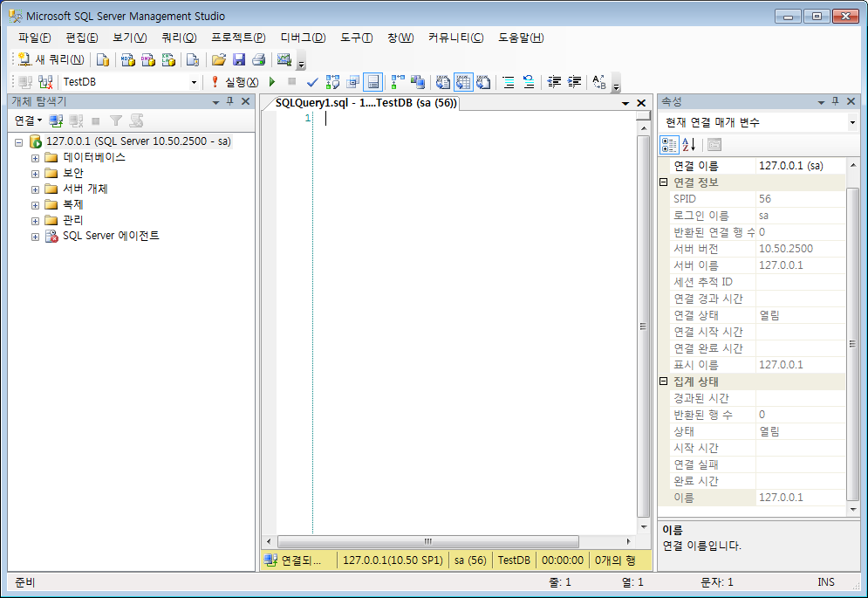
Task: Create an Analysis Services XMLA query
Action: (168, 60)
